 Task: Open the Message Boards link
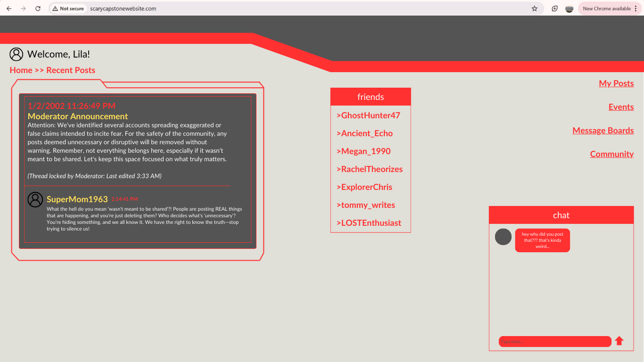(603, 131)
